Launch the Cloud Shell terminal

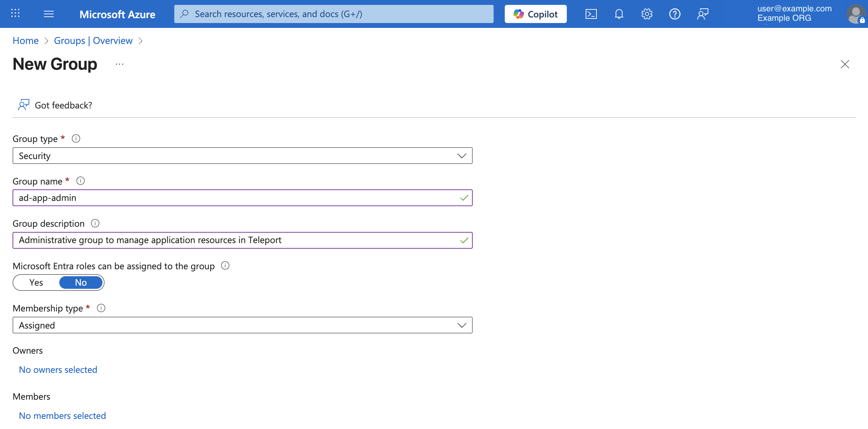[591, 14]
